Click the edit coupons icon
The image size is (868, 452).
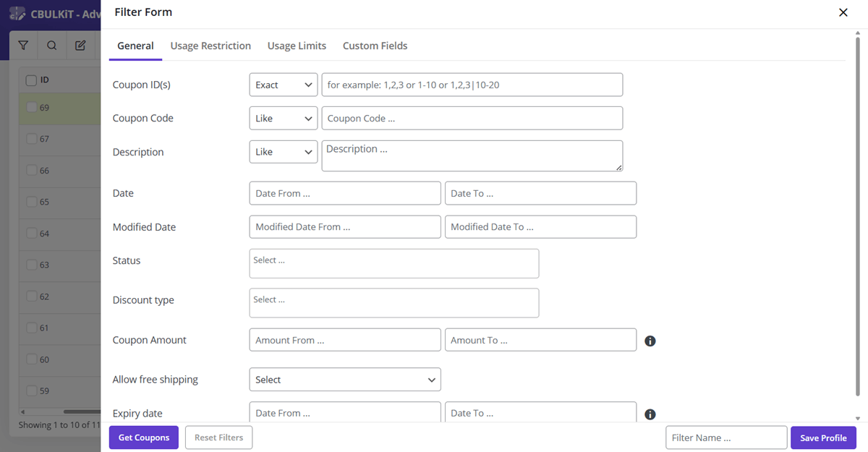(80, 45)
